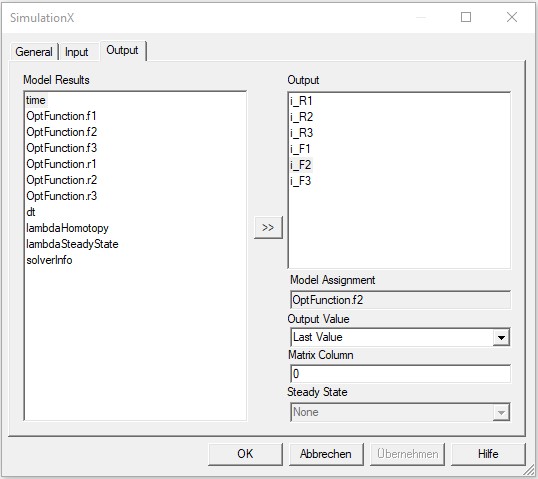Select solverInfo in Model Results
Image resolution: width=538 pixels, height=479 pixels.
click(49, 260)
